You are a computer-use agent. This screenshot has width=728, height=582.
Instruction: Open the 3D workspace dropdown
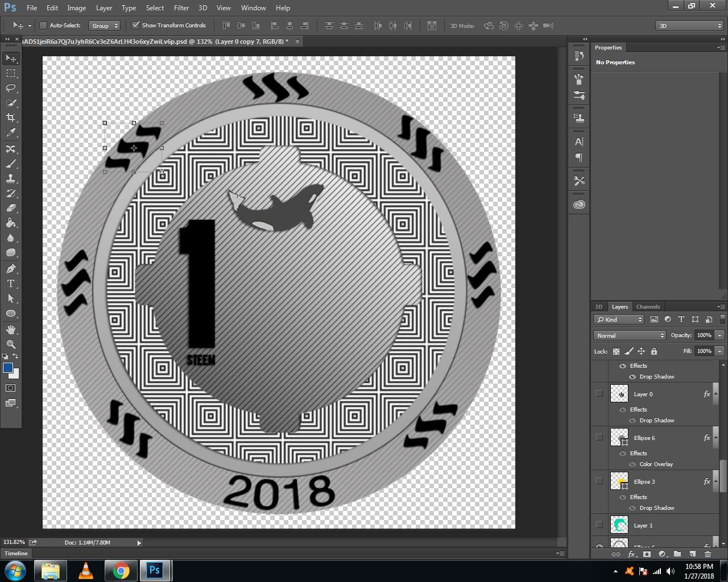tap(689, 26)
